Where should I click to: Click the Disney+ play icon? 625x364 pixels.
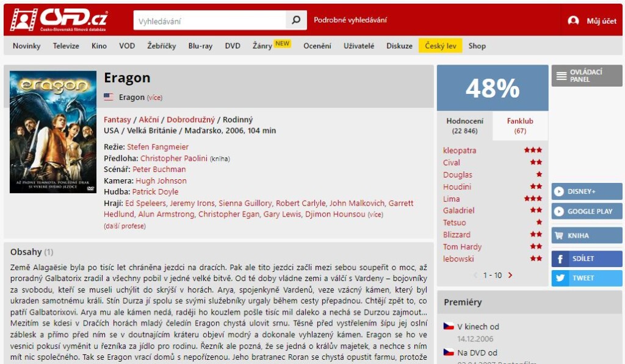click(559, 191)
